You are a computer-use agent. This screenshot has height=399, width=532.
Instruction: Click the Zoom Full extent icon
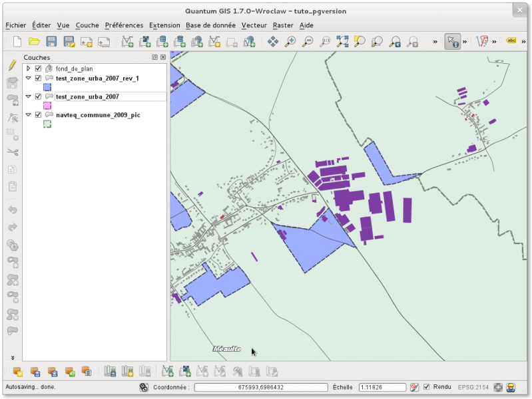point(342,42)
